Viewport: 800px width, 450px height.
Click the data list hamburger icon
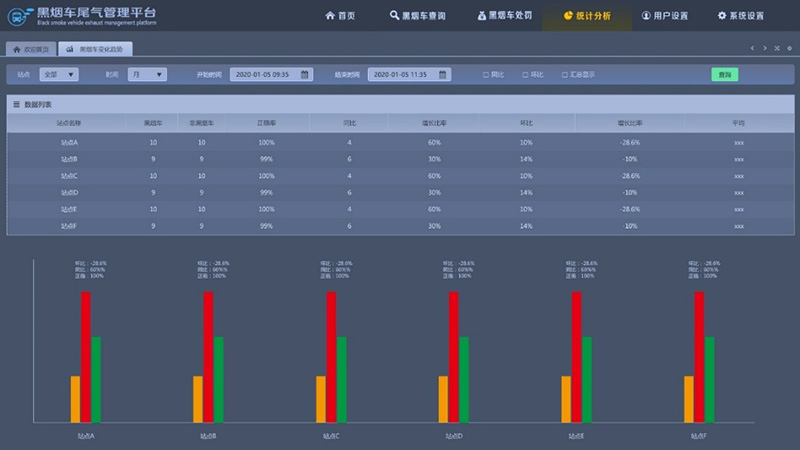pyautogui.click(x=16, y=104)
